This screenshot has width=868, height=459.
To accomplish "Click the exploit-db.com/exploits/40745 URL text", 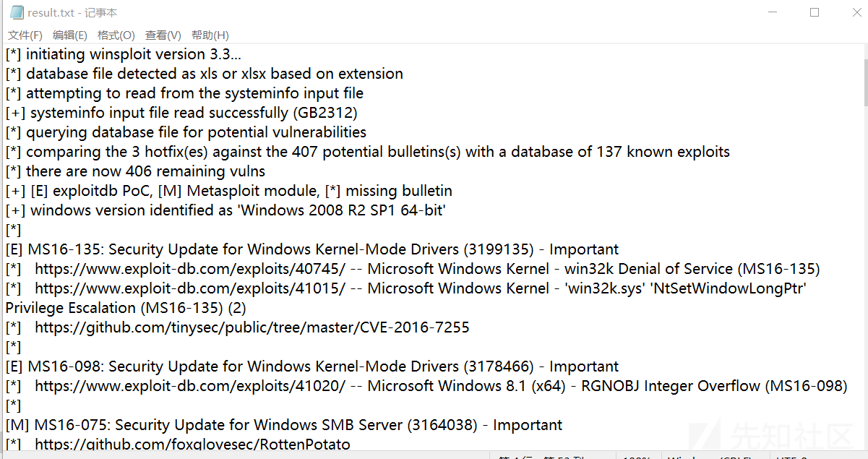I will 190,269.
